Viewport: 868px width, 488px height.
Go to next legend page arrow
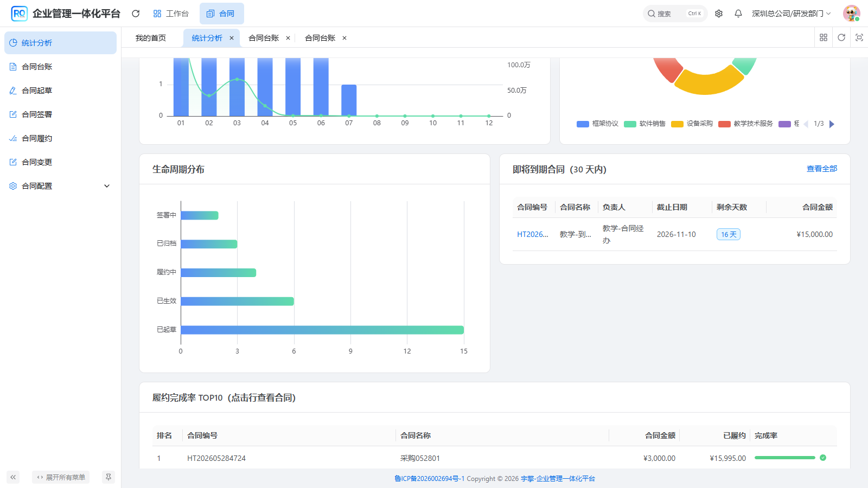point(832,124)
